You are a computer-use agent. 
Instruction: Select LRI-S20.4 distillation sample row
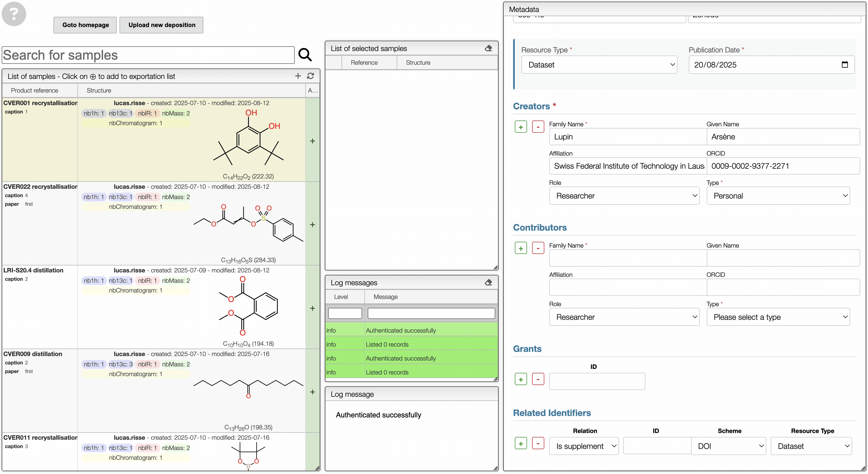160,307
